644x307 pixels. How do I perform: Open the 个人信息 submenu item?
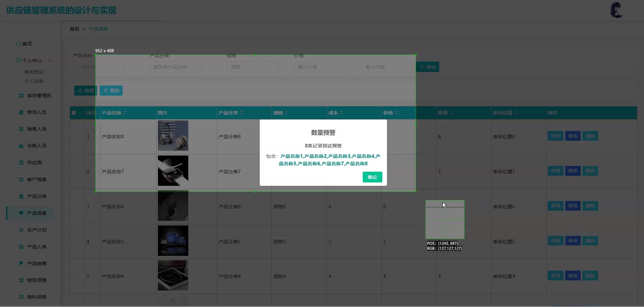(x=34, y=81)
